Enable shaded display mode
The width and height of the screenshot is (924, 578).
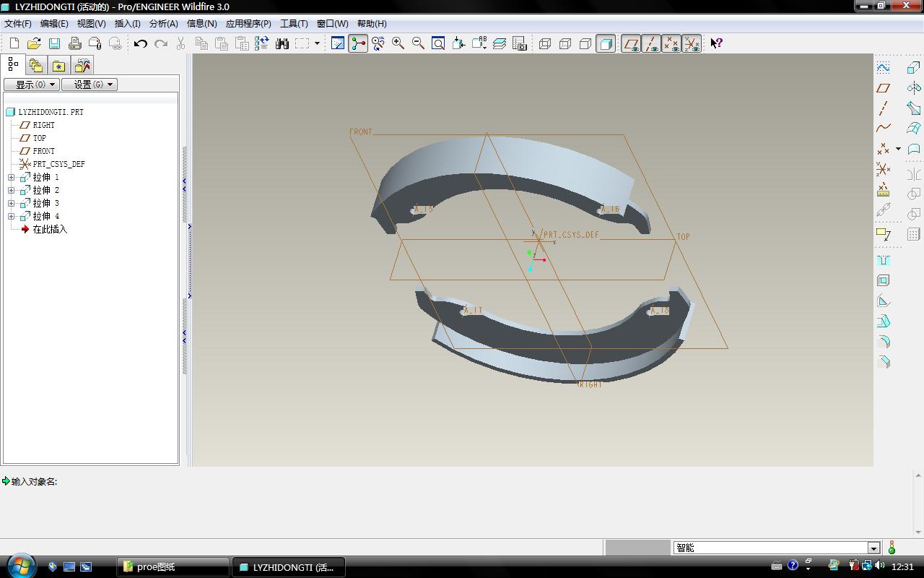[606, 43]
